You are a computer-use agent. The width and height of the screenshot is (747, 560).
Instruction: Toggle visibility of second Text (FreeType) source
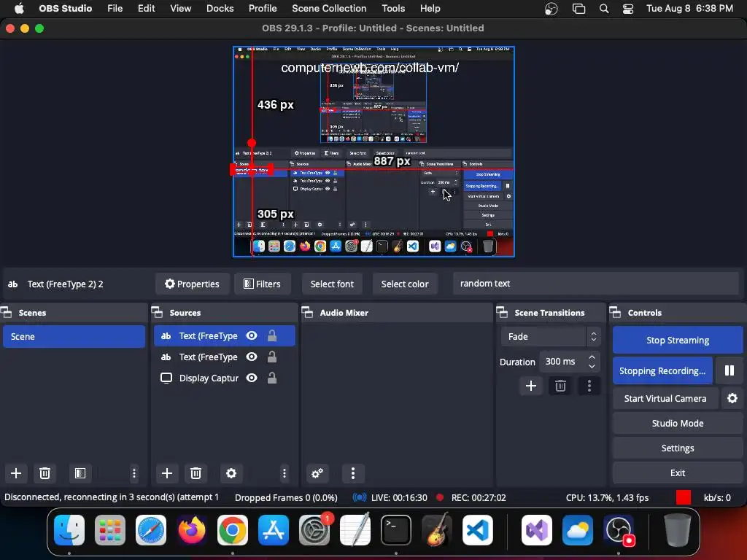click(252, 357)
